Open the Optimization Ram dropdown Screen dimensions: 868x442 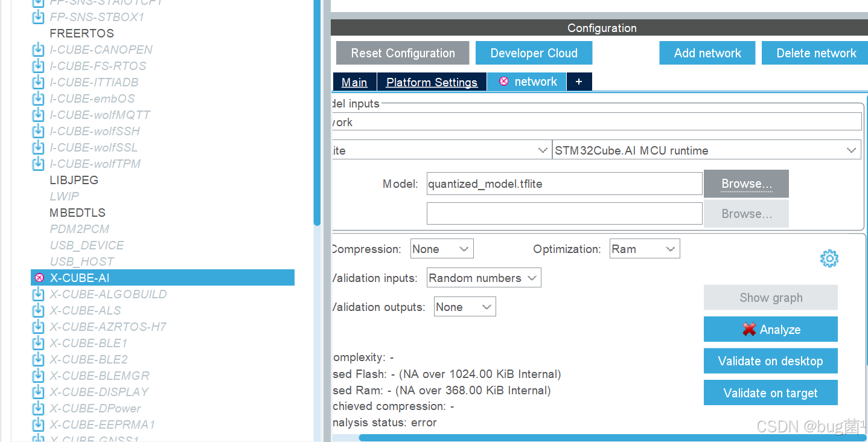tap(645, 249)
